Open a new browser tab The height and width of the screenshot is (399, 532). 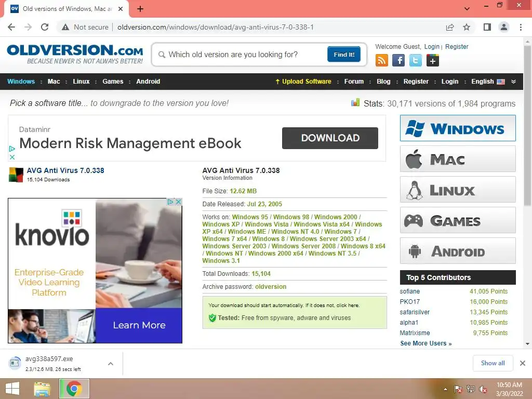click(x=140, y=9)
